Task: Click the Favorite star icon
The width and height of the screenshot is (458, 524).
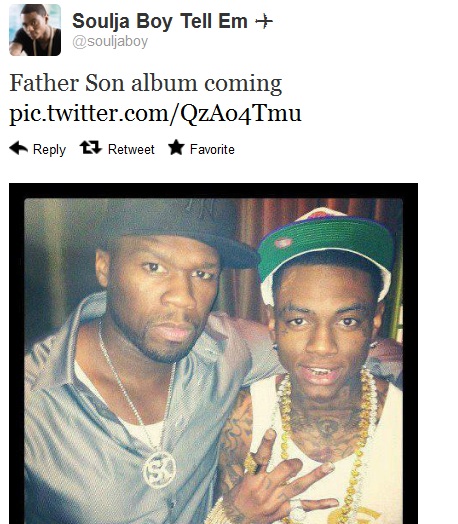Action: click(x=176, y=147)
